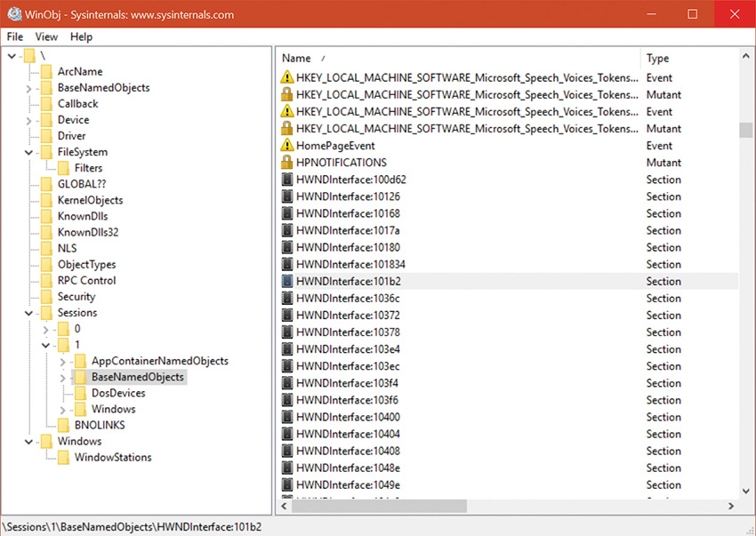Collapse the Sessions tree node

click(x=28, y=313)
